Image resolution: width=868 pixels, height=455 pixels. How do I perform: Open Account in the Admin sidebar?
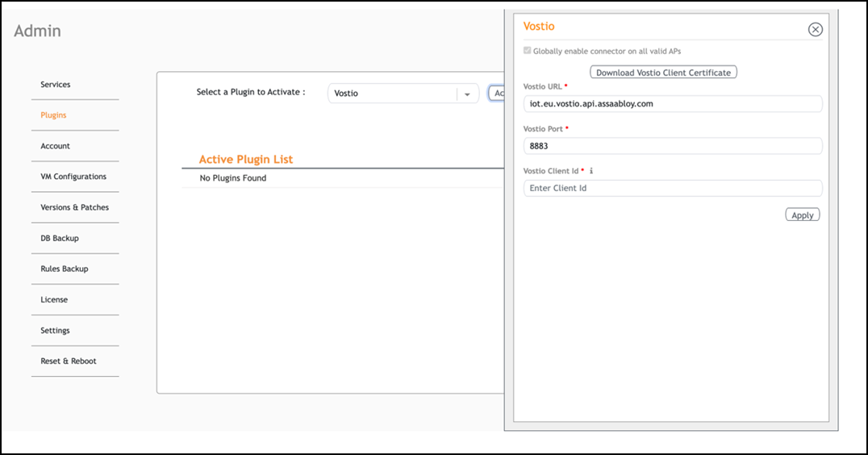(x=56, y=146)
